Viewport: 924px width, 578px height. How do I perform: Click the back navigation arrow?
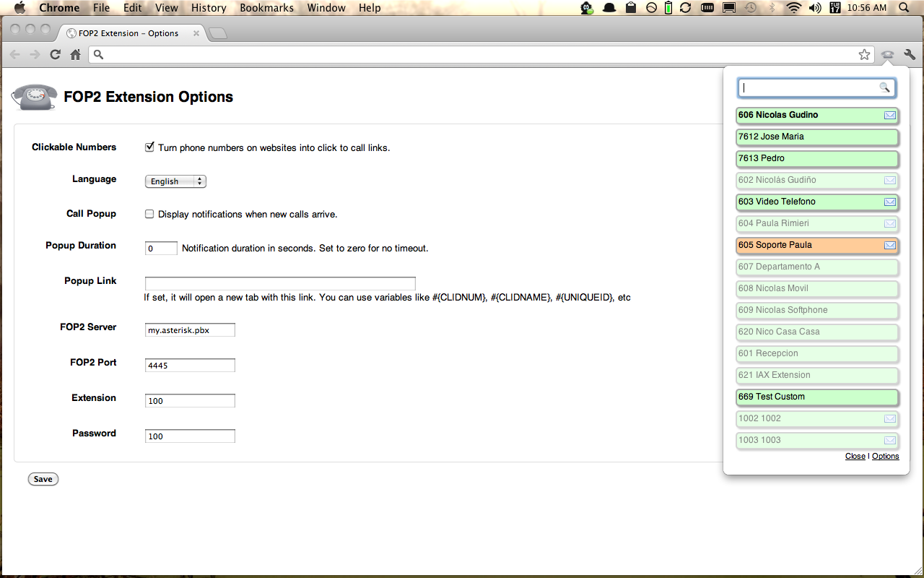point(14,54)
